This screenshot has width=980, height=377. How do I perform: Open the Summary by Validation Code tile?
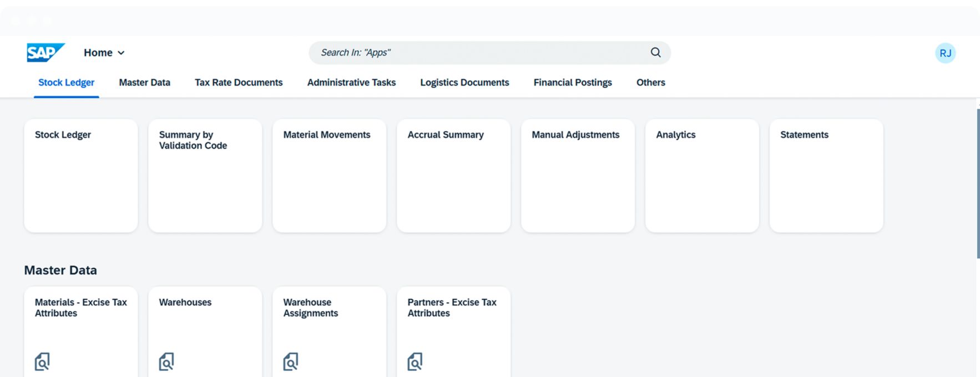click(x=205, y=175)
